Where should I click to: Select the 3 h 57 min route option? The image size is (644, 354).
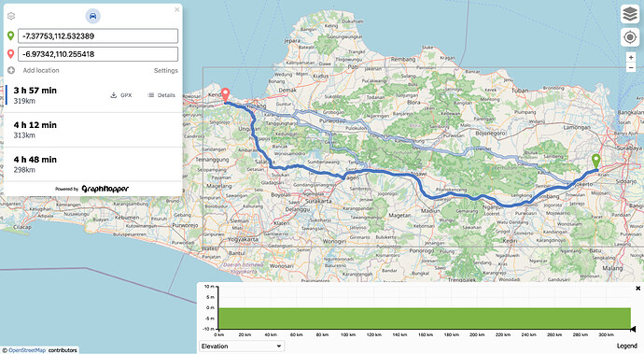tap(92, 95)
